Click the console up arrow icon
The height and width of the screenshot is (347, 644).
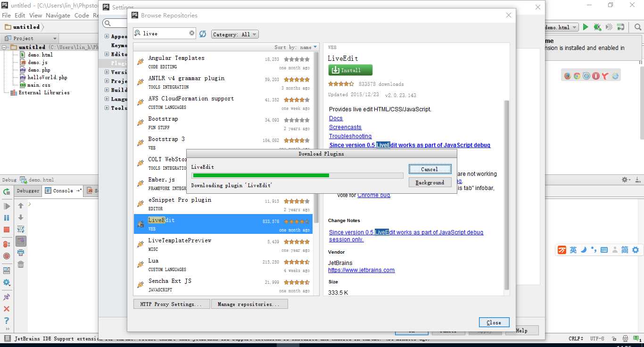point(21,206)
